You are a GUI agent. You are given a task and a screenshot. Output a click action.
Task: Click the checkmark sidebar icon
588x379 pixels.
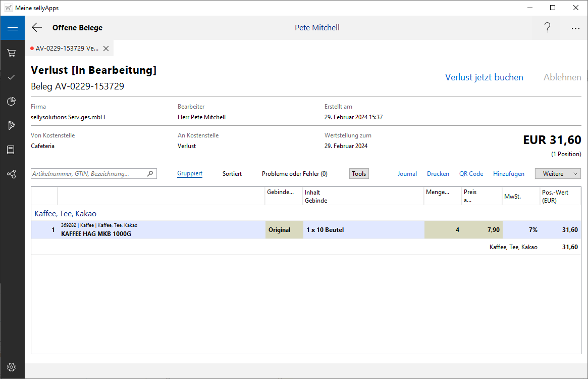click(12, 77)
